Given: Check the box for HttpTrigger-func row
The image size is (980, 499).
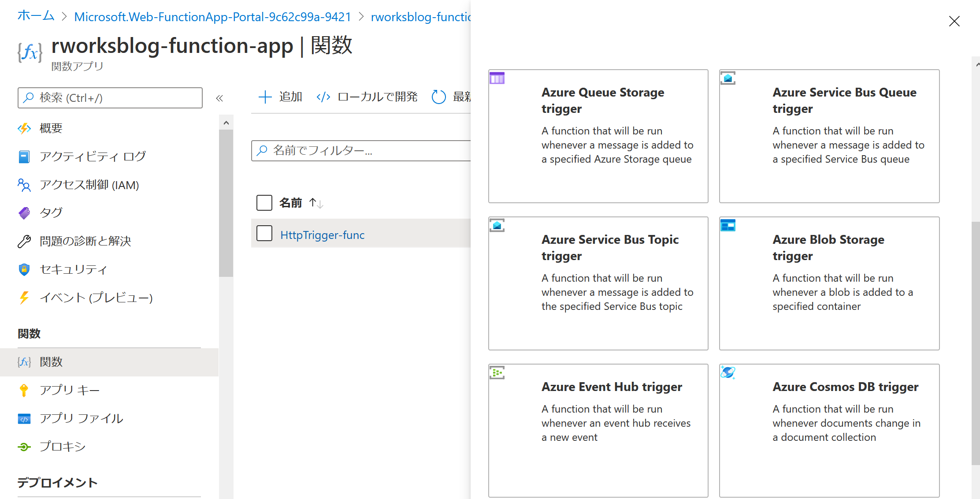Looking at the screenshot, I should 264,233.
